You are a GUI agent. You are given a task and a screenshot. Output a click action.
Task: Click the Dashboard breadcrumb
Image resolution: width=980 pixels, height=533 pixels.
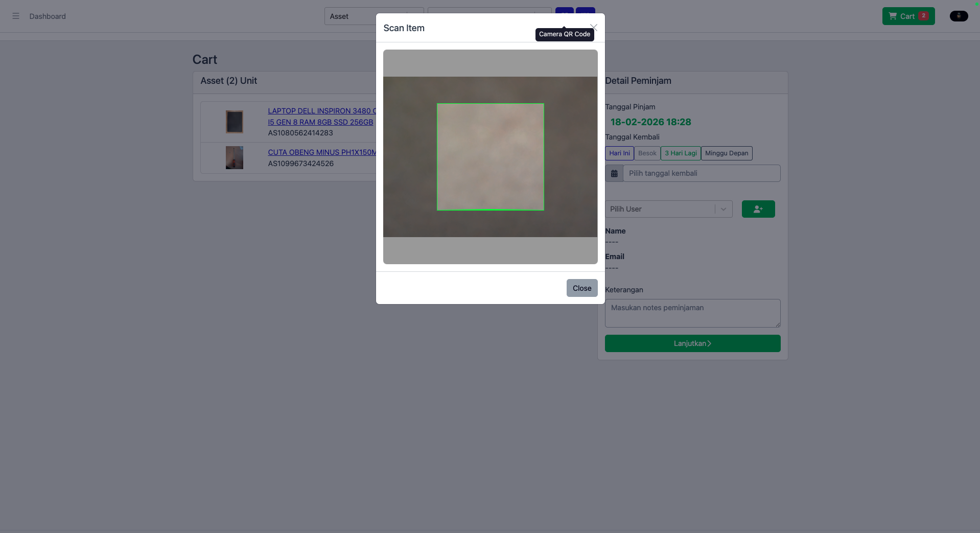tap(48, 16)
